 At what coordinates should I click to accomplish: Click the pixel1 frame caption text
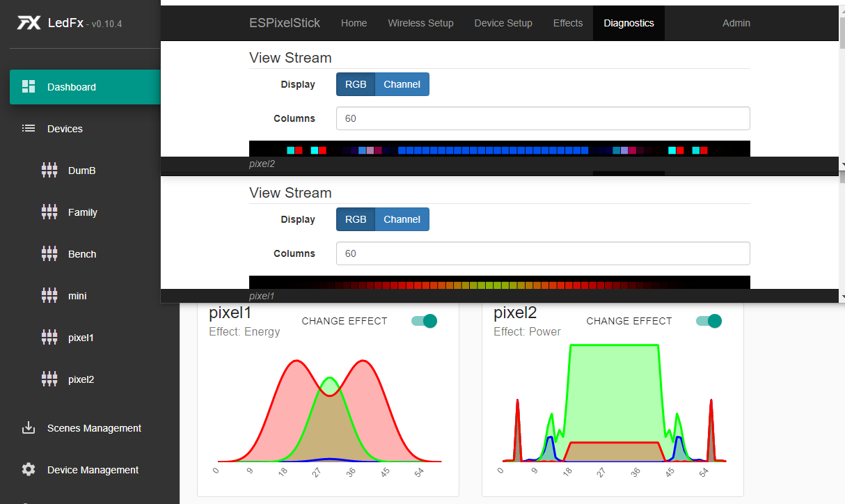[x=262, y=297]
